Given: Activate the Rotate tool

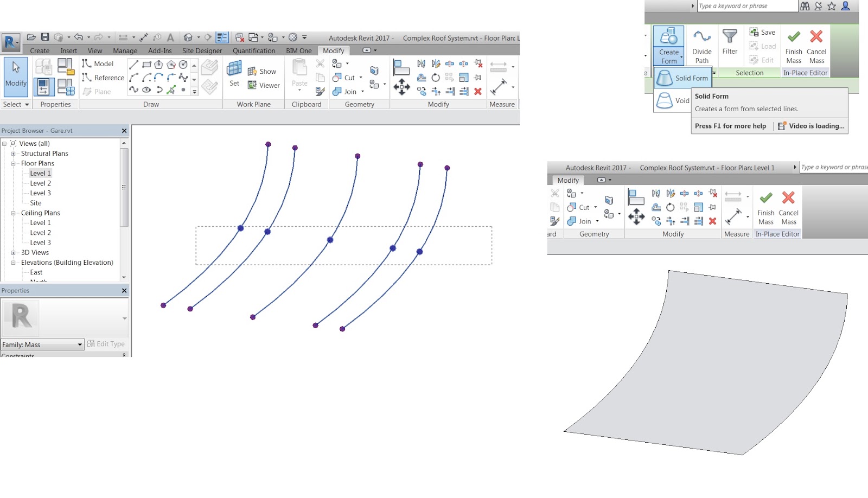Looking at the screenshot, I should click(436, 78).
